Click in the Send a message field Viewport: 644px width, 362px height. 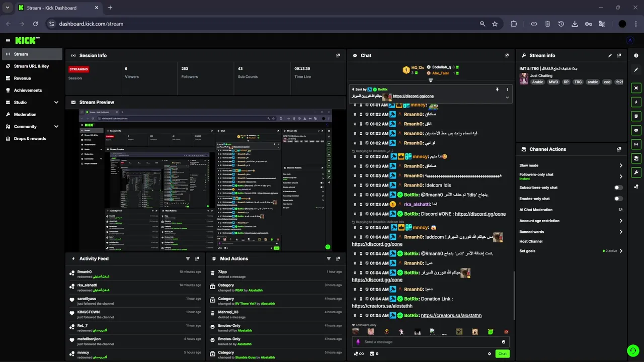point(431,342)
